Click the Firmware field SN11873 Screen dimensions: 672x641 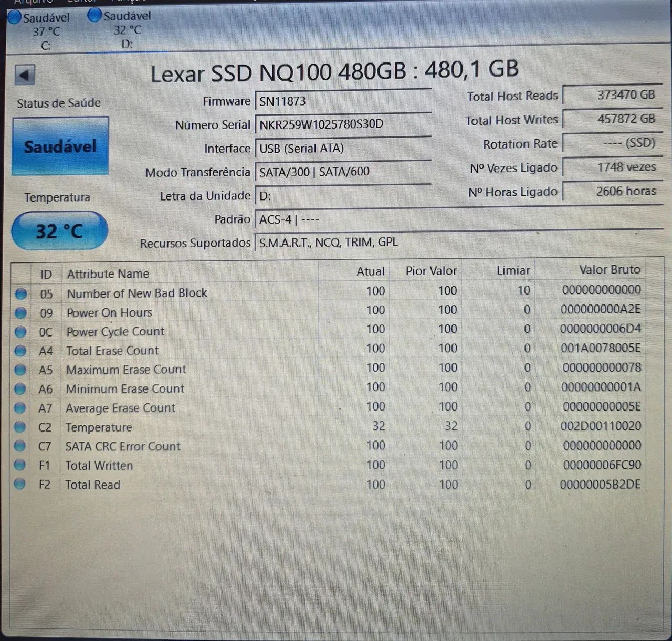(x=343, y=101)
